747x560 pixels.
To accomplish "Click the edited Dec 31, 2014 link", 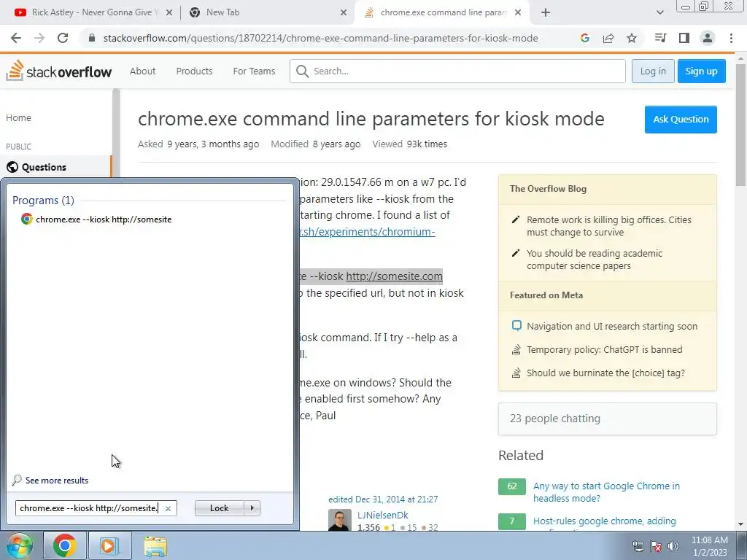I will pos(382,499).
